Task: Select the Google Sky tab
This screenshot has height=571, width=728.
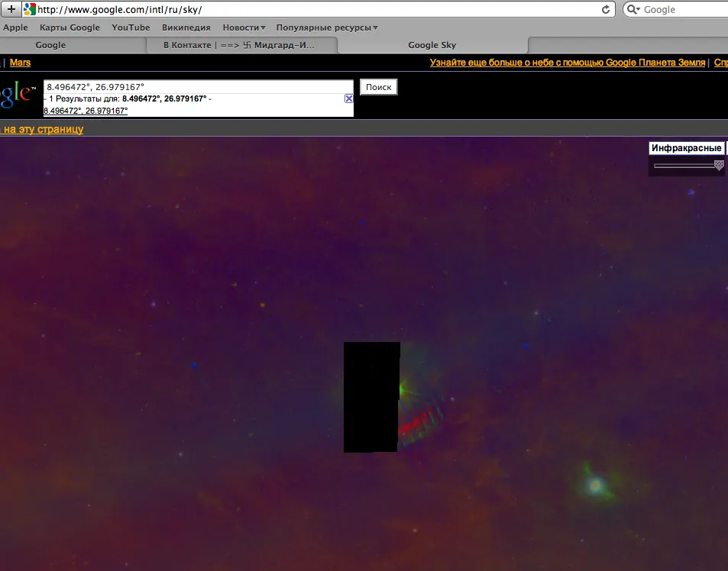Action: point(432,45)
